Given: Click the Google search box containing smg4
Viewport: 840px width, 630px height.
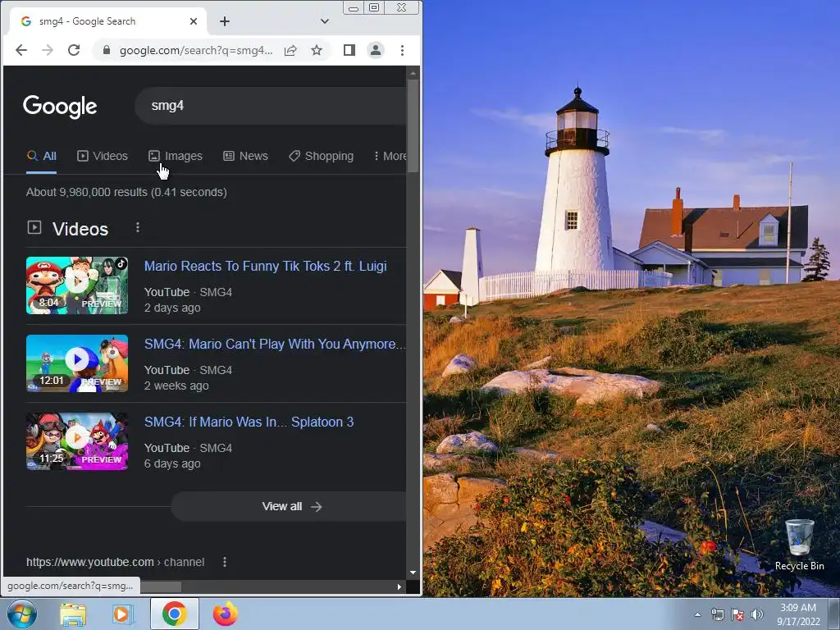Looking at the screenshot, I should click(271, 106).
